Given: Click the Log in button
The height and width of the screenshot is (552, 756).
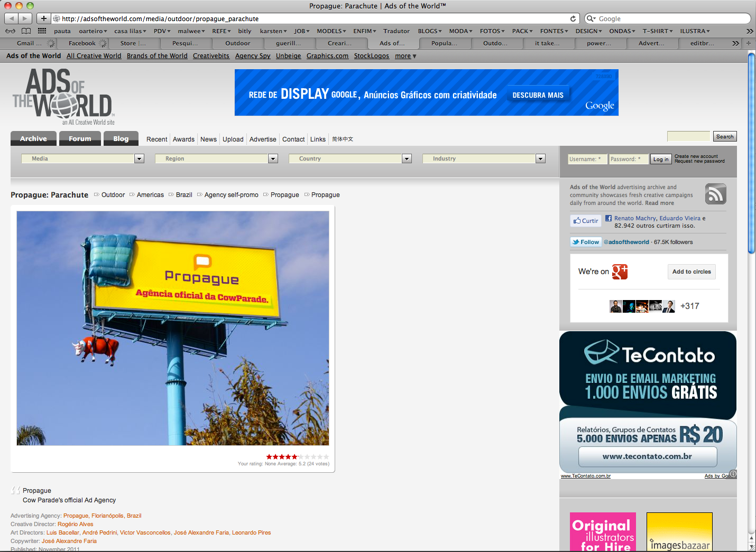Looking at the screenshot, I should [x=661, y=159].
